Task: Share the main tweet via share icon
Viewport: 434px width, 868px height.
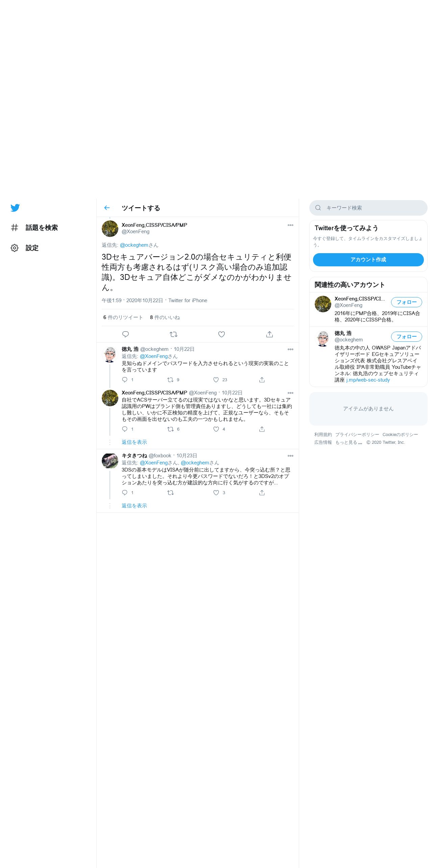Action: point(269,334)
